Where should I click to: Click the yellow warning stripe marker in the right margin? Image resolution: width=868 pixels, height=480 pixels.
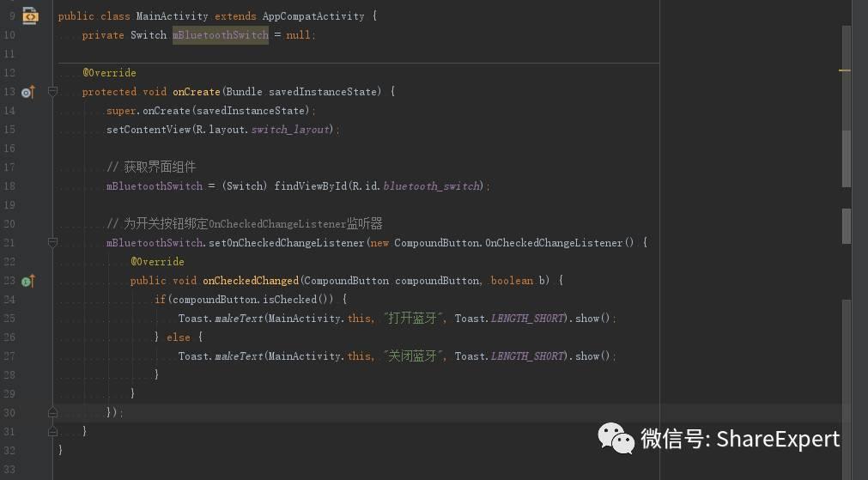click(x=845, y=70)
